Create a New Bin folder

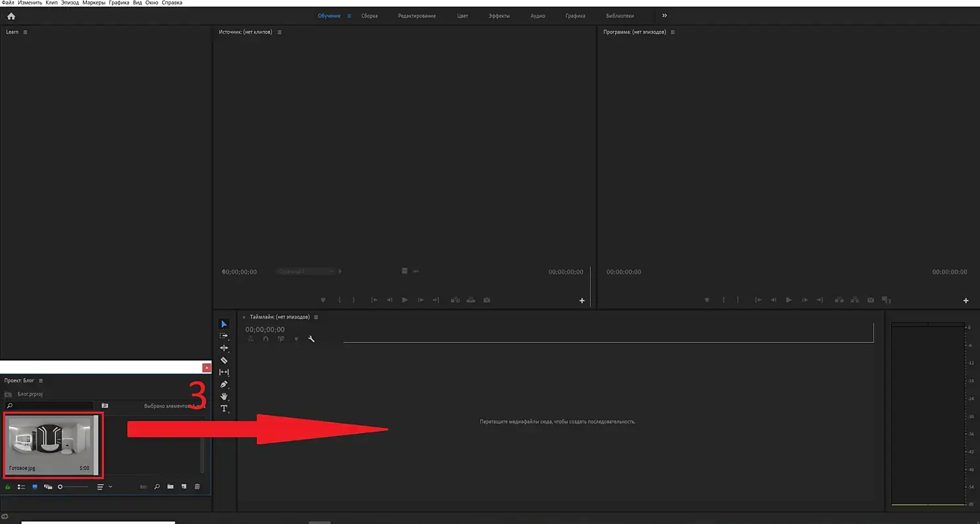point(170,487)
